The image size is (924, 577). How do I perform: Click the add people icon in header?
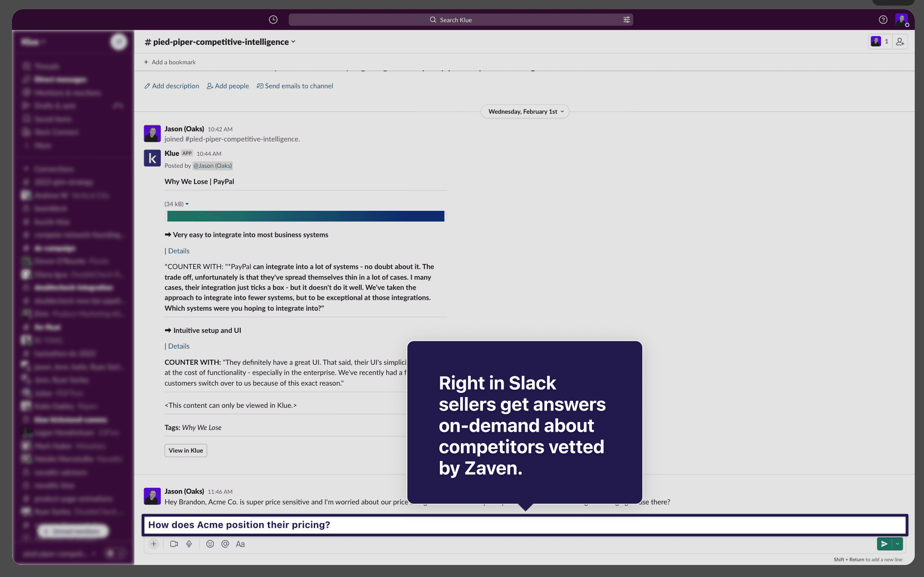tap(900, 42)
